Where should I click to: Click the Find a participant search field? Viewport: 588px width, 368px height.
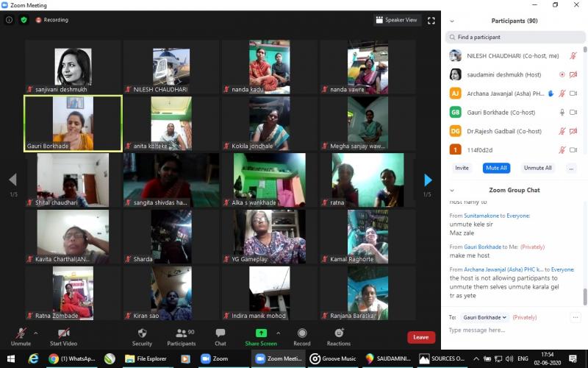tap(515, 38)
